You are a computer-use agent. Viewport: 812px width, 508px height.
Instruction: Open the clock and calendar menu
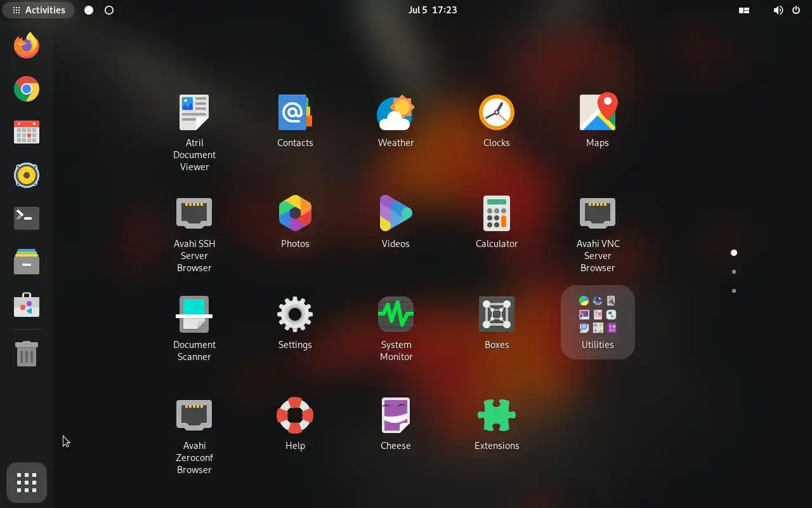[433, 10]
